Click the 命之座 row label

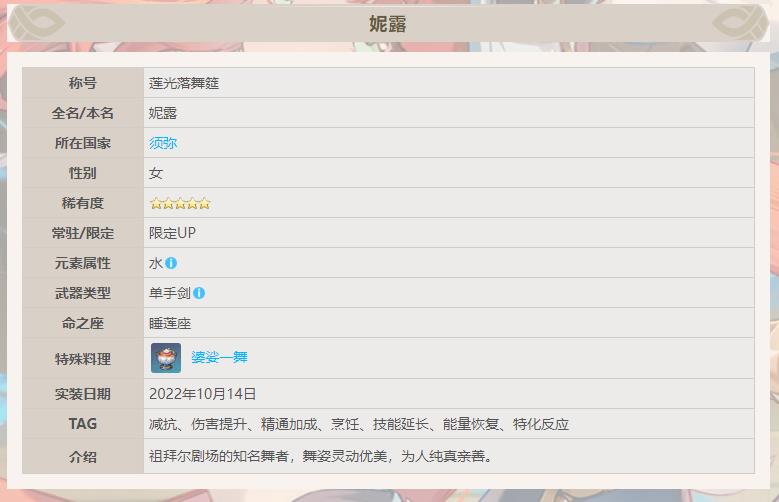tap(82, 324)
